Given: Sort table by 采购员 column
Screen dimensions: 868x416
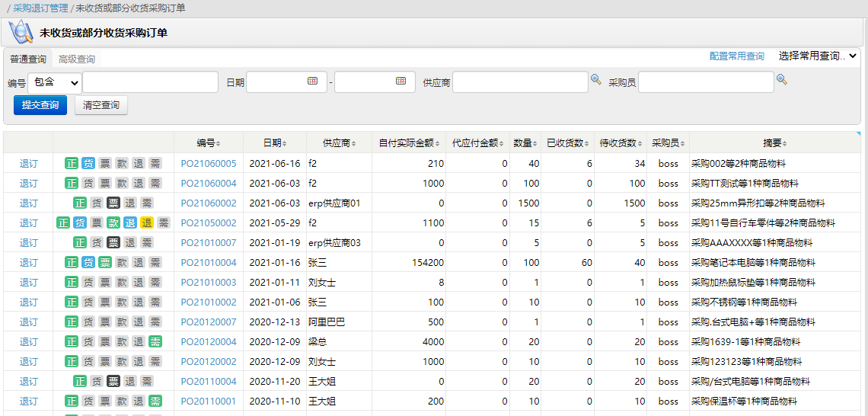Looking at the screenshot, I should [x=669, y=143].
